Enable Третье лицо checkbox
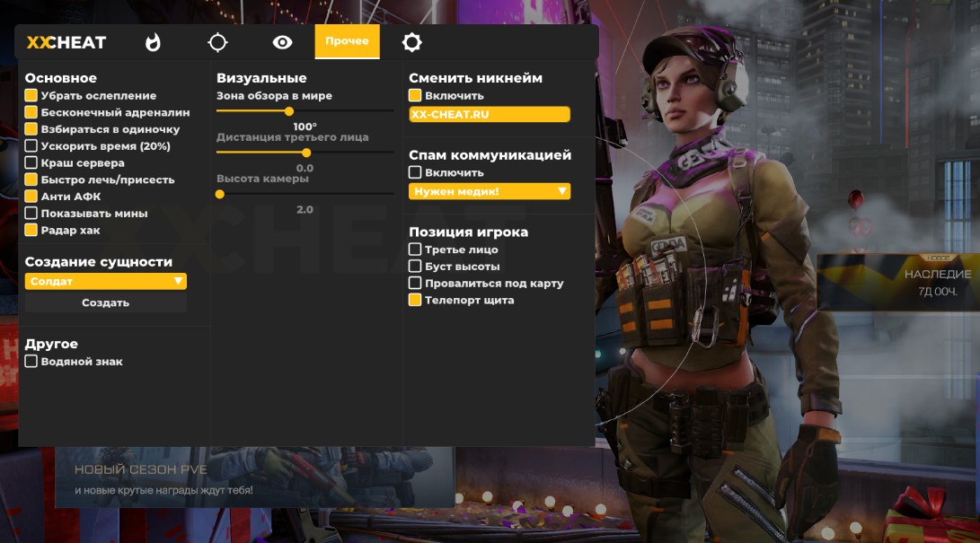This screenshot has height=543, width=980. 414,250
